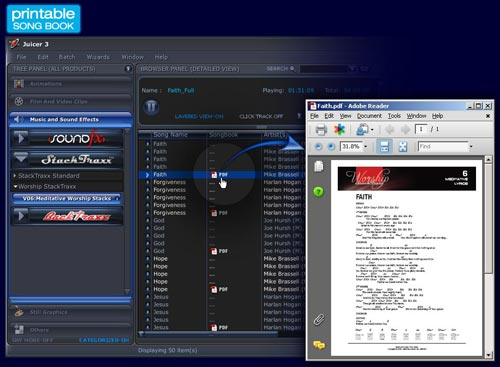Toggle the Categorized On option
This screenshot has height=367, width=500.
[104, 340]
